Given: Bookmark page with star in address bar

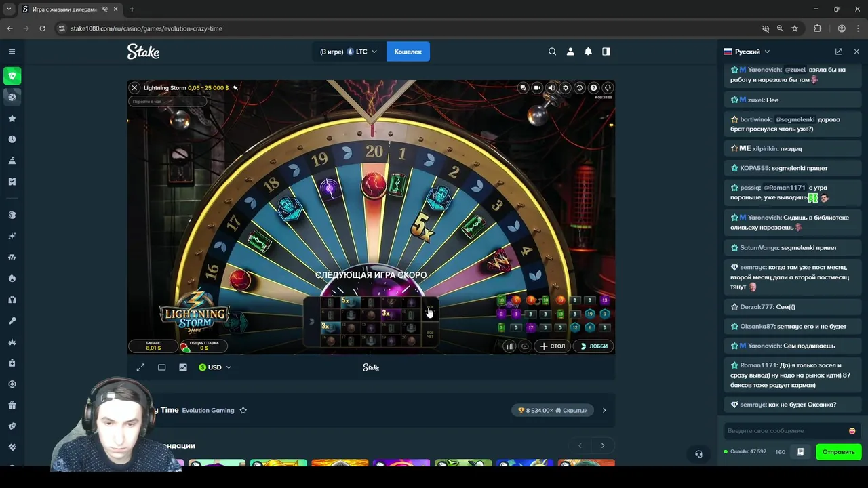Looking at the screenshot, I should (795, 28).
